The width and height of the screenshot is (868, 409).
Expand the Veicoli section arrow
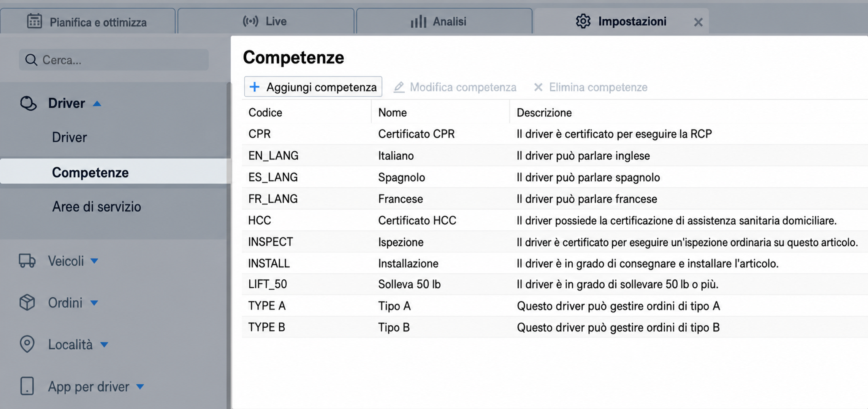coord(94,261)
